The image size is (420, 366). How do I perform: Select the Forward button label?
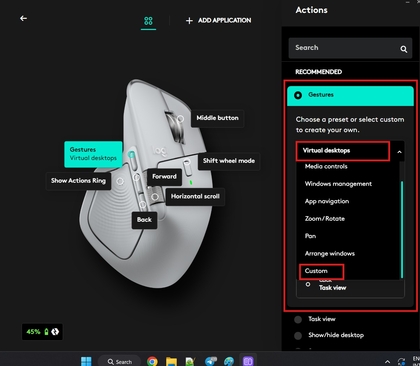[x=164, y=177]
